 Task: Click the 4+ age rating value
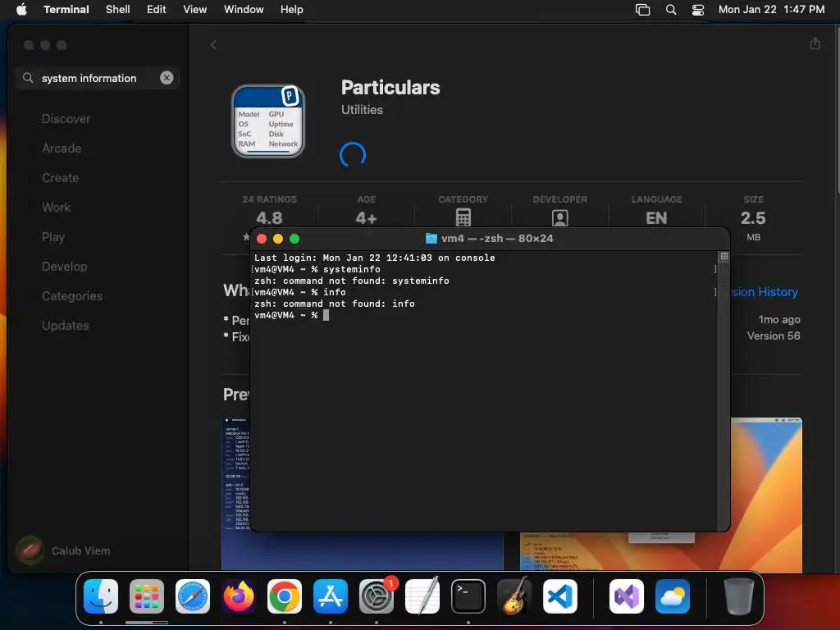tap(366, 218)
